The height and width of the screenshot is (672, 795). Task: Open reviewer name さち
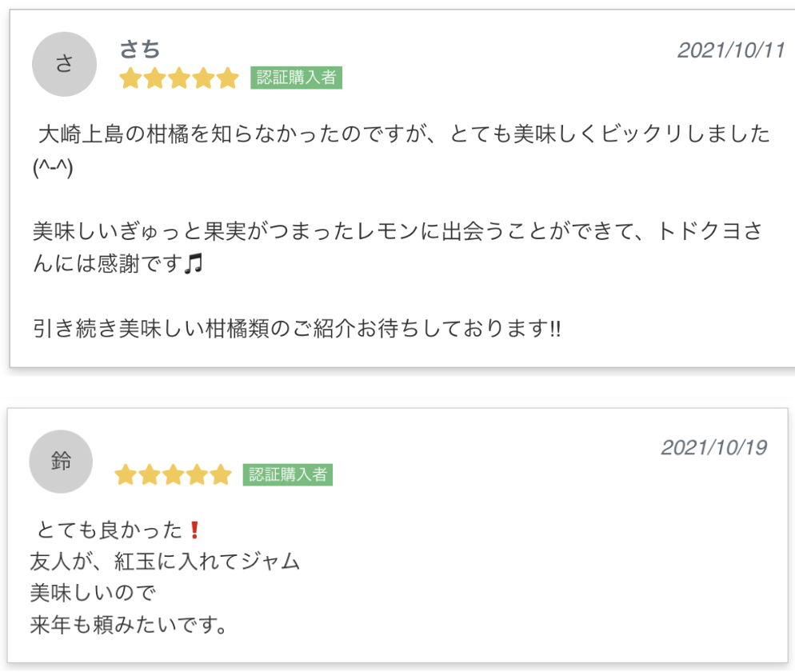(140, 50)
